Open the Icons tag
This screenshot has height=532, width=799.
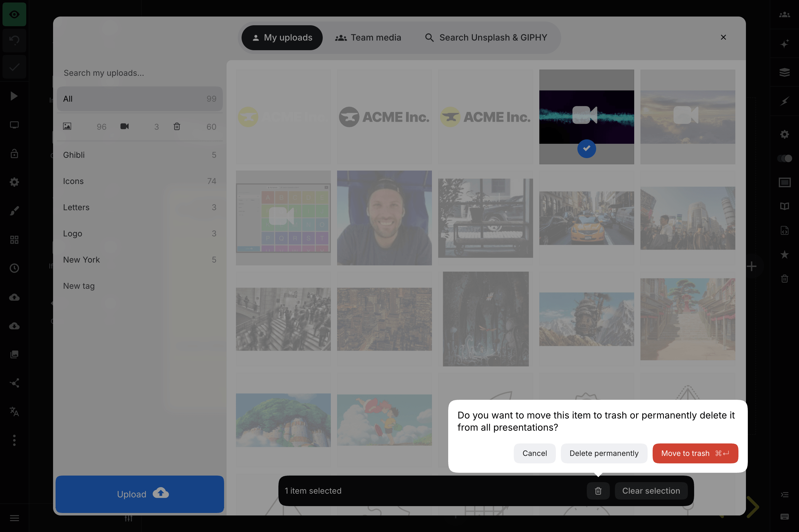(139, 181)
